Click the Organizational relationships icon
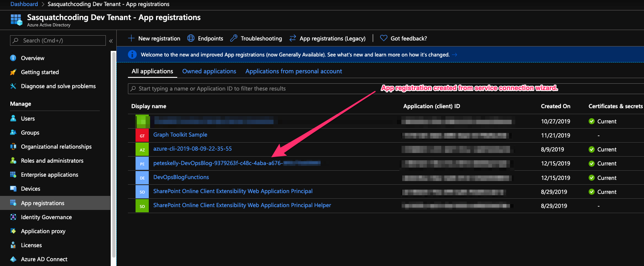Screen dimensions: 644x266 click(x=13, y=147)
